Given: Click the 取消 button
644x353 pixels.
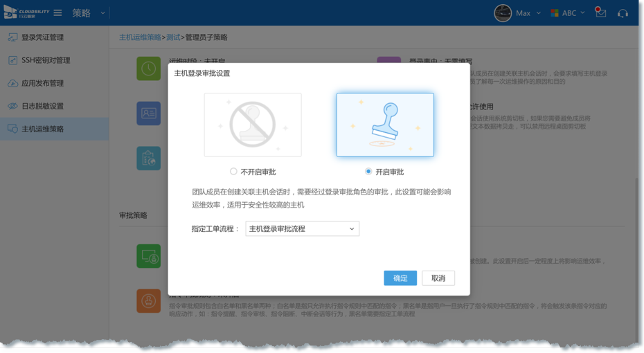Looking at the screenshot, I should pyautogui.click(x=438, y=278).
